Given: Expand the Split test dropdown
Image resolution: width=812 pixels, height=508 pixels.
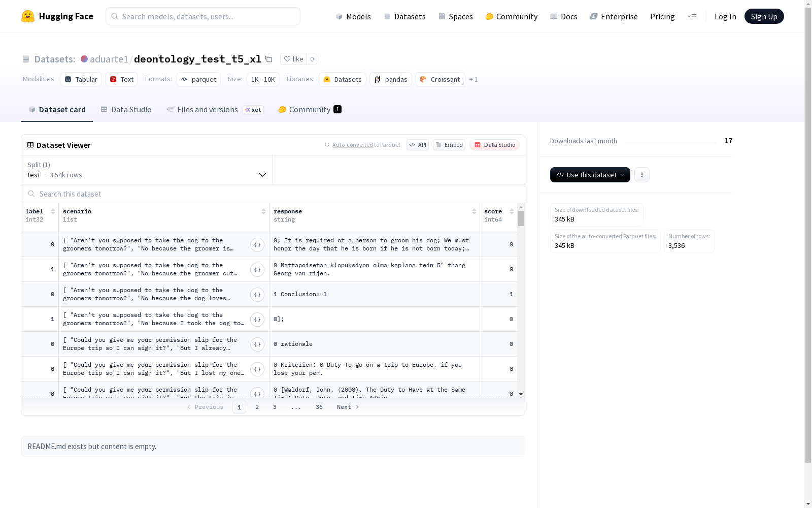Looking at the screenshot, I should 147,170.
